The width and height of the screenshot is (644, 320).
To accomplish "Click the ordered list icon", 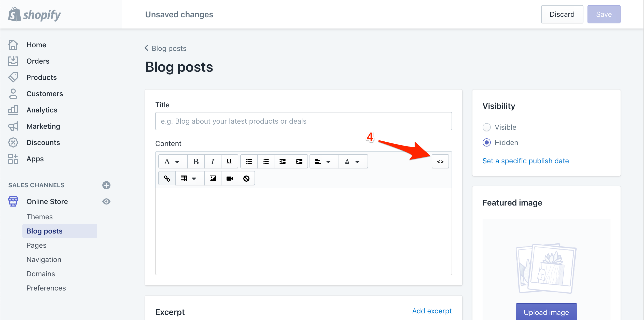I will pyautogui.click(x=266, y=161).
